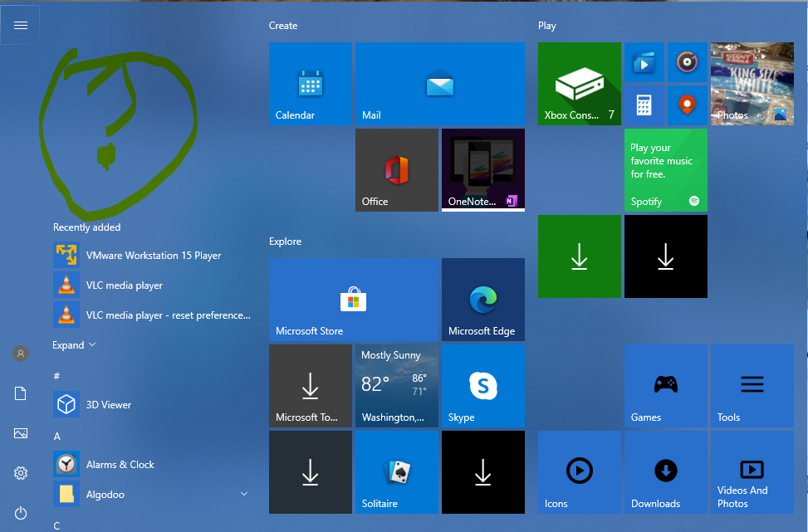The width and height of the screenshot is (808, 532).
Task: Launch the Office tile
Action: pyautogui.click(x=397, y=170)
